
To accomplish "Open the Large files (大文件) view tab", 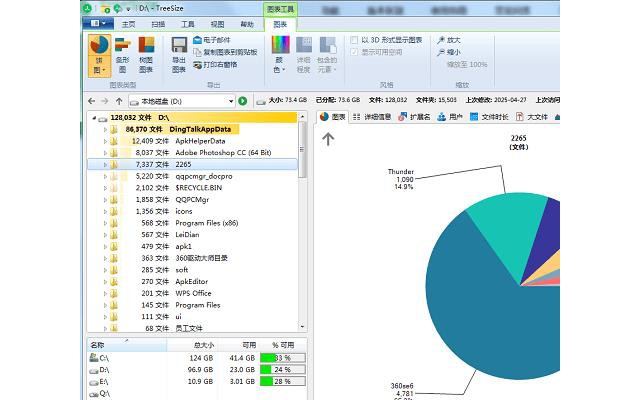I will (531, 117).
